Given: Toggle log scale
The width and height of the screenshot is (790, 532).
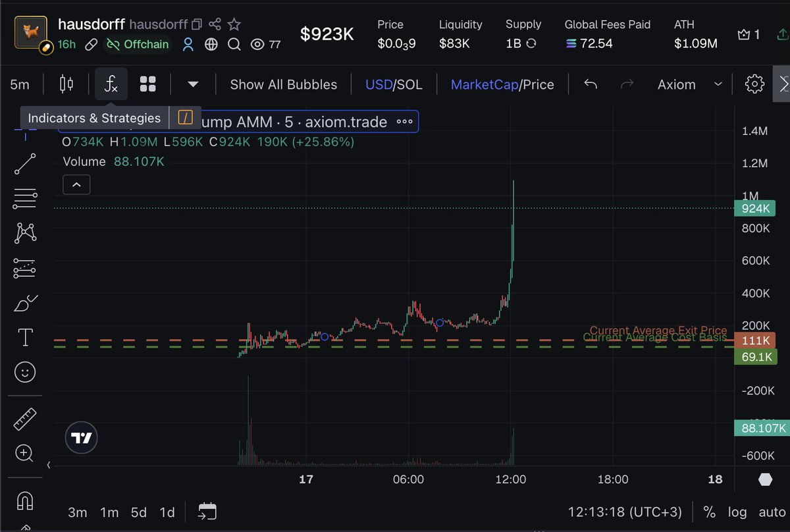Looking at the screenshot, I should pos(737,512).
